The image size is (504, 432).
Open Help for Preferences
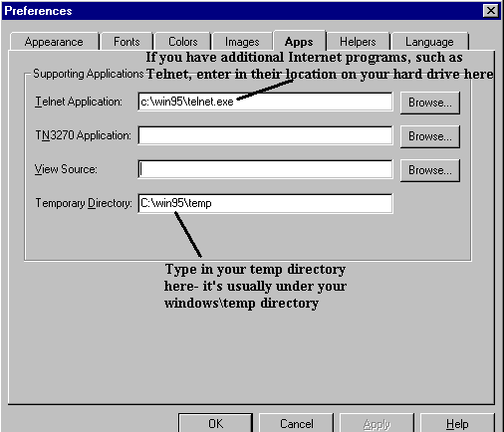pyautogui.click(x=457, y=423)
